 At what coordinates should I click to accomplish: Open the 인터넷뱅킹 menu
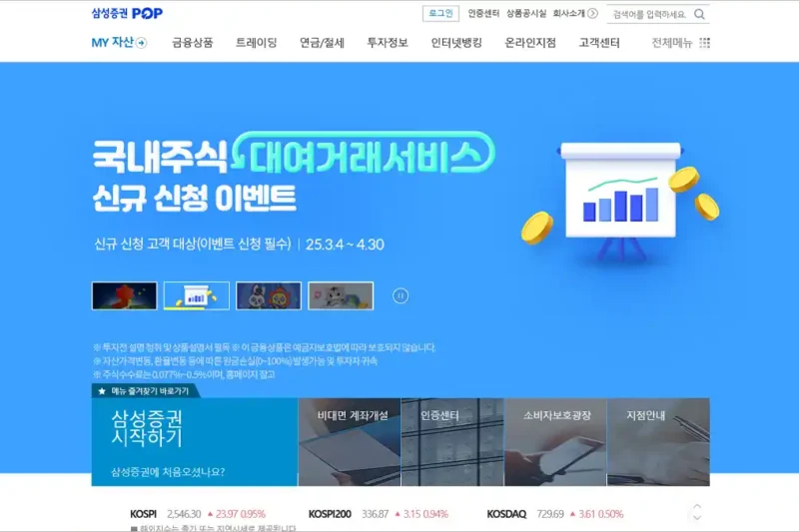[456, 43]
